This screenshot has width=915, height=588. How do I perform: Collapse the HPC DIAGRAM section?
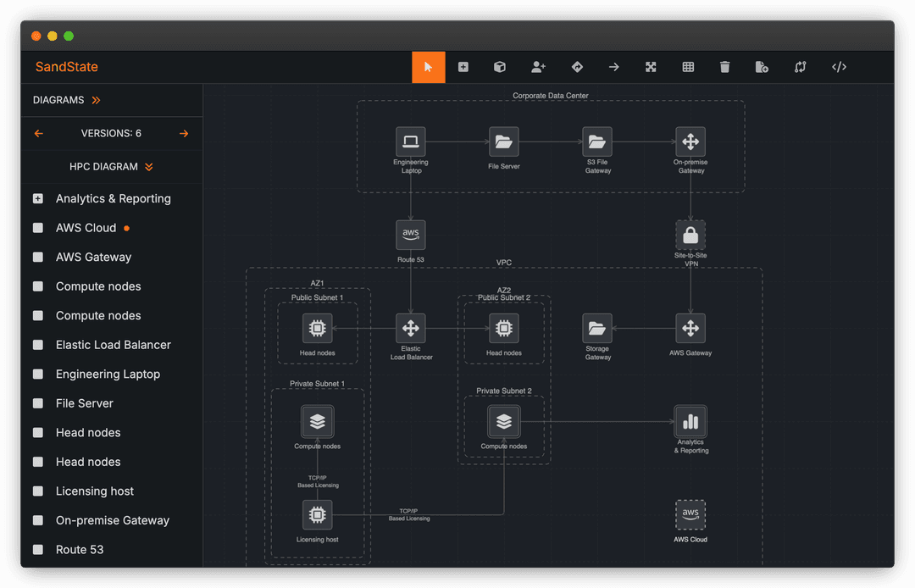[x=149, y=166]
